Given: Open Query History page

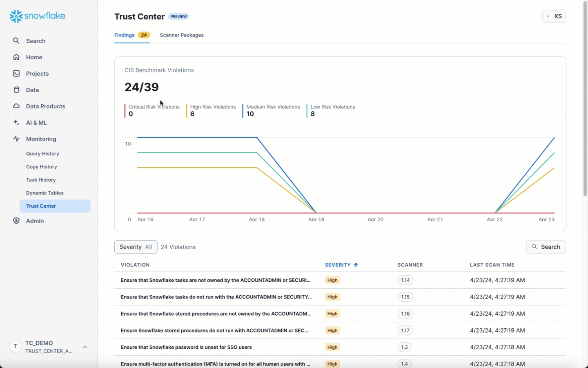Looking at the screenshot, I should coord(42,154).
